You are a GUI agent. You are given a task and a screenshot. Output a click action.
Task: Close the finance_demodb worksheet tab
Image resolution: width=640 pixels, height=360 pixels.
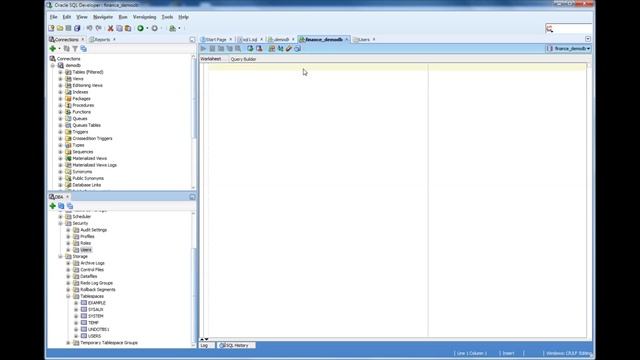[x=347, y=40]
